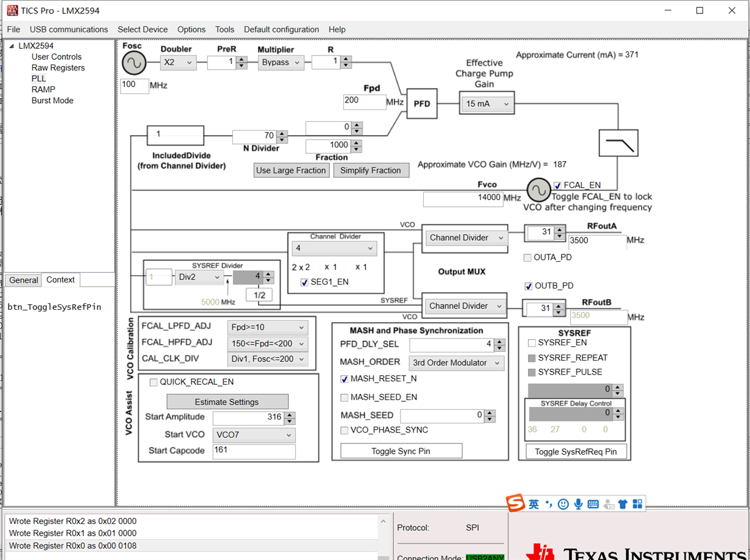Viewport: 750px width, 560px height.
Task: Click the log panel scroll up arrow
Action: (384, 522)
